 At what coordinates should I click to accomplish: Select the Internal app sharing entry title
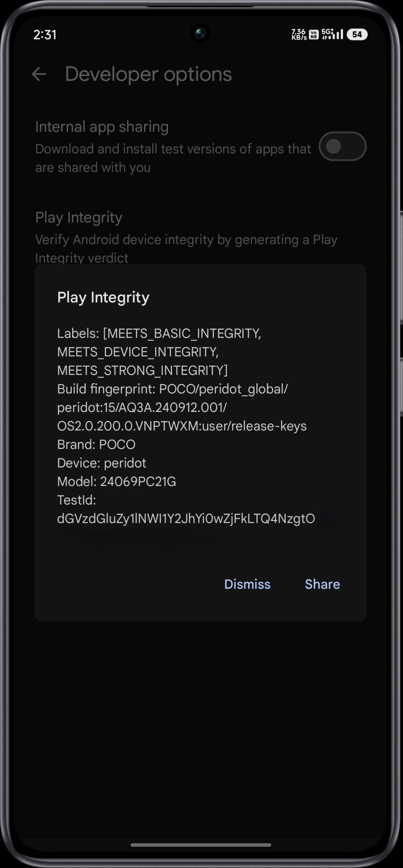pos(102,127)
